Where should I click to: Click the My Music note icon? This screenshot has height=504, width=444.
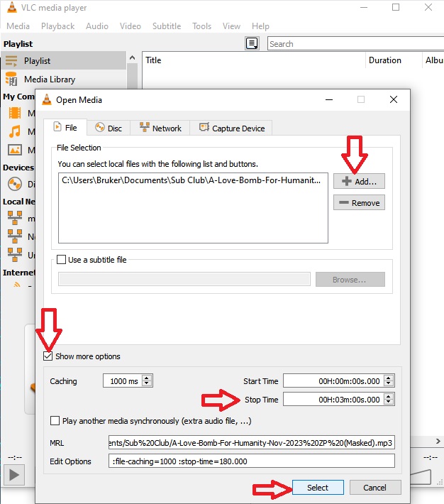click(x=15, y=131)
